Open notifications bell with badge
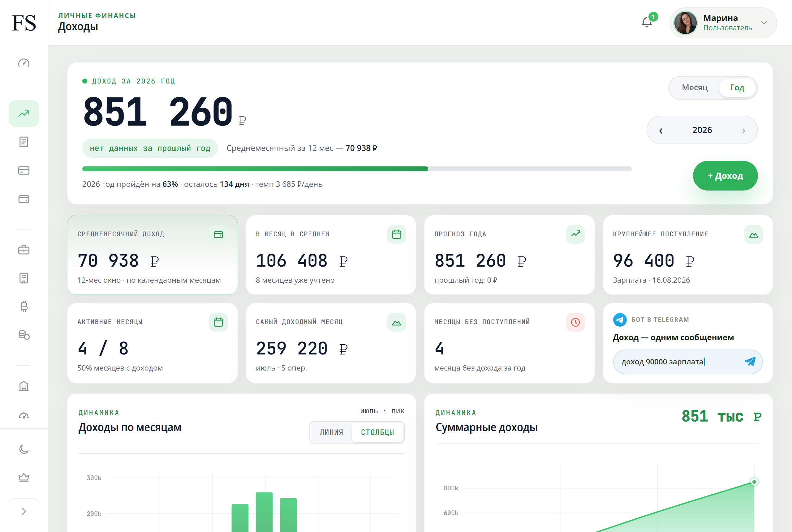This screenshot has height=532, width=792. [648, 22]
